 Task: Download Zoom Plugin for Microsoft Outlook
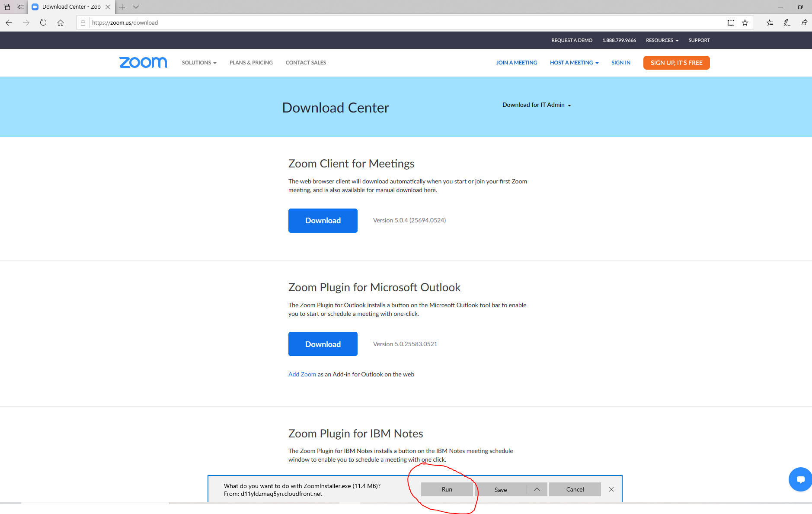(x=323, y=344)
